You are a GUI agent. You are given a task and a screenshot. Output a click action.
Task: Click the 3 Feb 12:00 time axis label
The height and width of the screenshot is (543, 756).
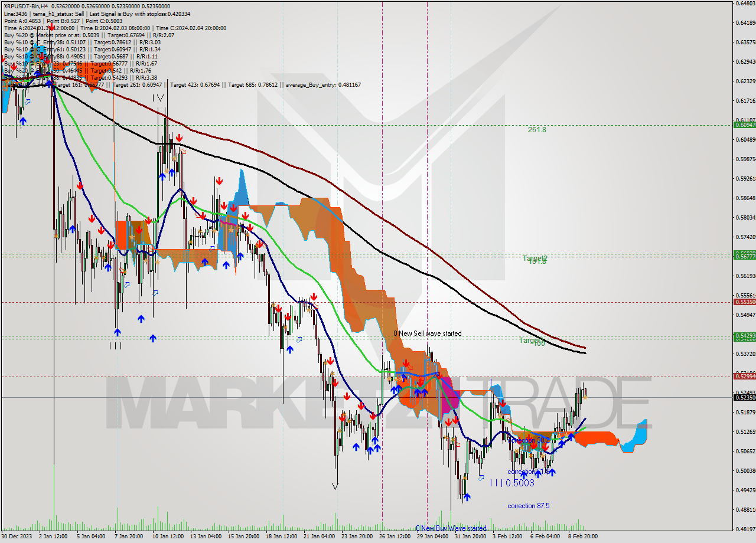507,537
